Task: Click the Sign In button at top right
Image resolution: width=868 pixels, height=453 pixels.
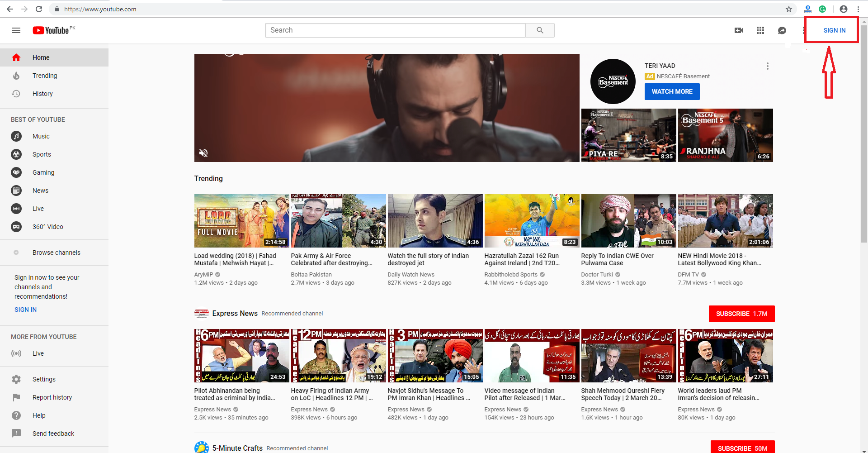Action: 834,30
